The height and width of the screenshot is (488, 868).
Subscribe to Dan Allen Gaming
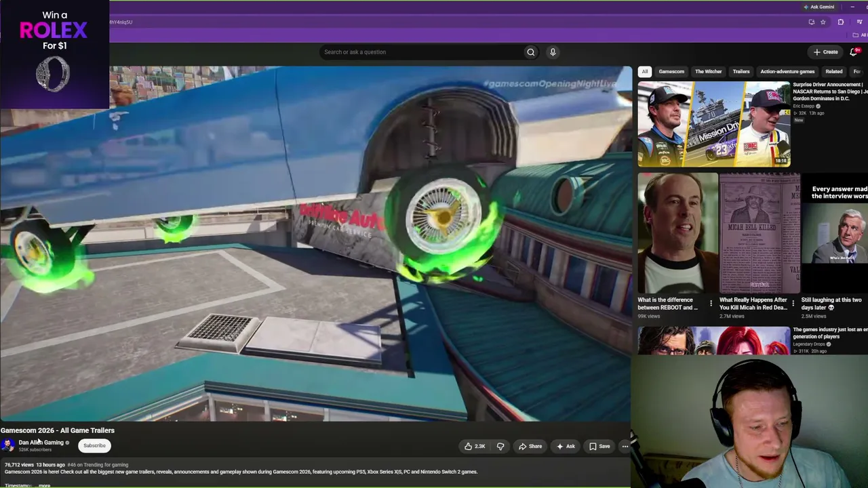[94, 445]
